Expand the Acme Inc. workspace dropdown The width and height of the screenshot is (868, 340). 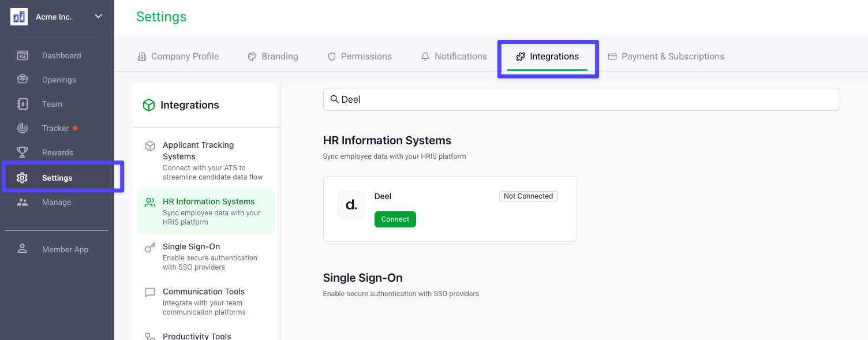click(98, 17)
